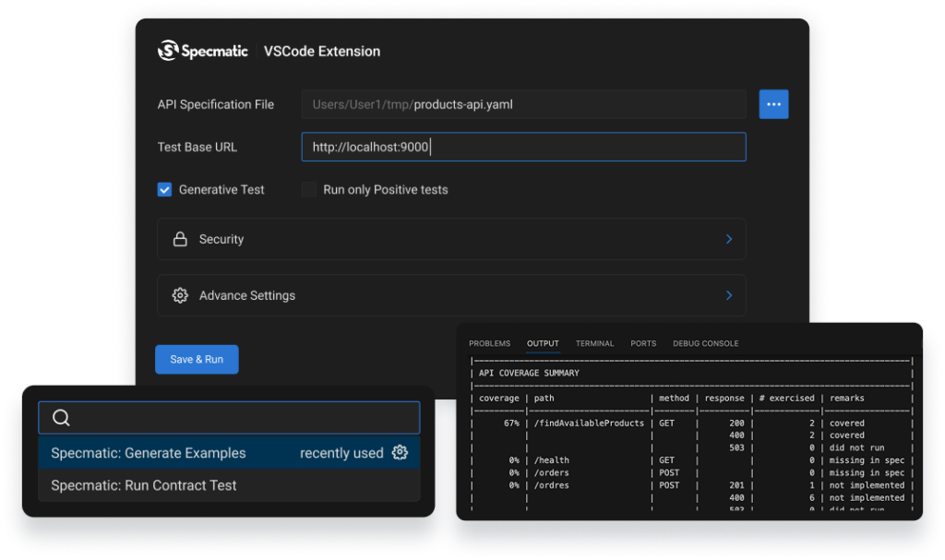Click the '# exercised' column header

(786, 398)
